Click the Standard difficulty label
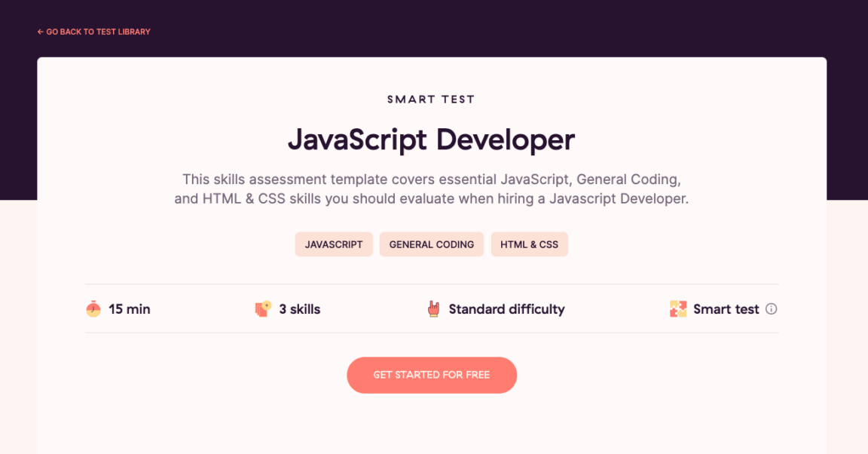Viewport: 868px width, 454px height. click(x=506, y=308)
